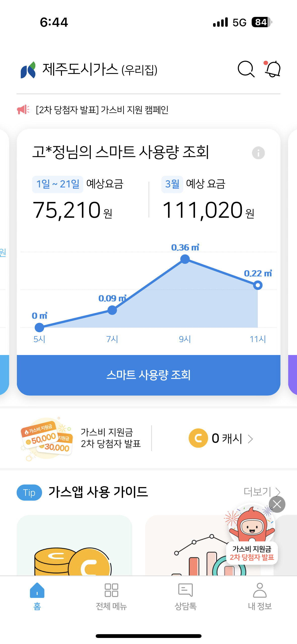297x644 pixels.
Task: Go to 내 정보 profile tab
Action: tap(260, 596)
